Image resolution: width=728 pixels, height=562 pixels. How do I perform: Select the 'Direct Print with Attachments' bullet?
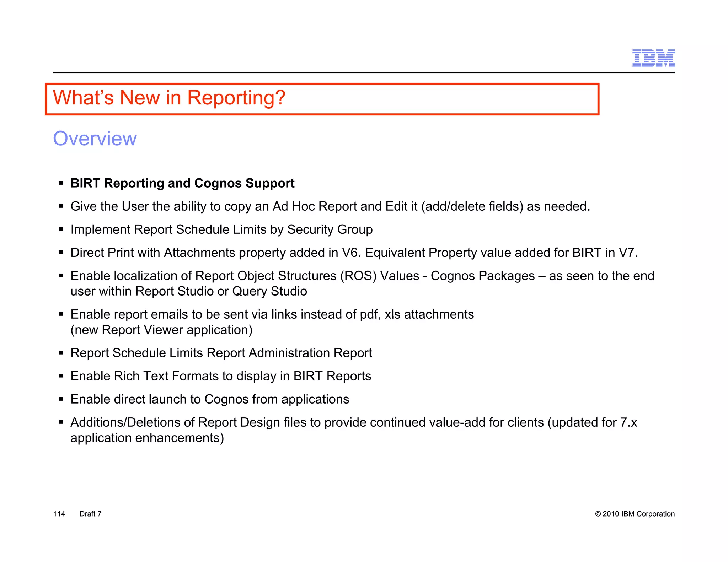tap(354, 253)
